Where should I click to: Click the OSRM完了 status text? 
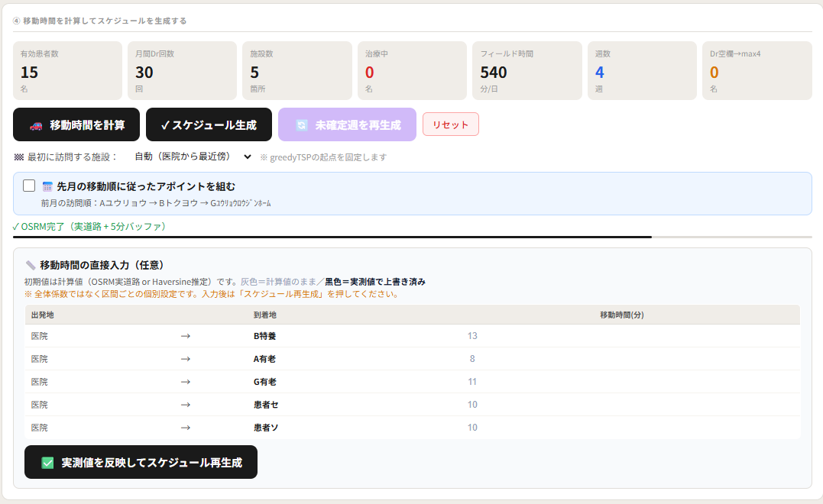89,227
